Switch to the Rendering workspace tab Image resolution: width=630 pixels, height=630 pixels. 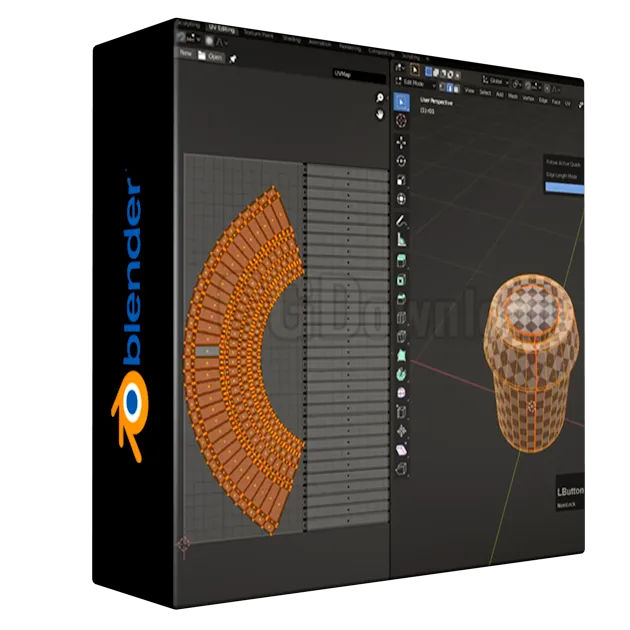click(350, 48)
